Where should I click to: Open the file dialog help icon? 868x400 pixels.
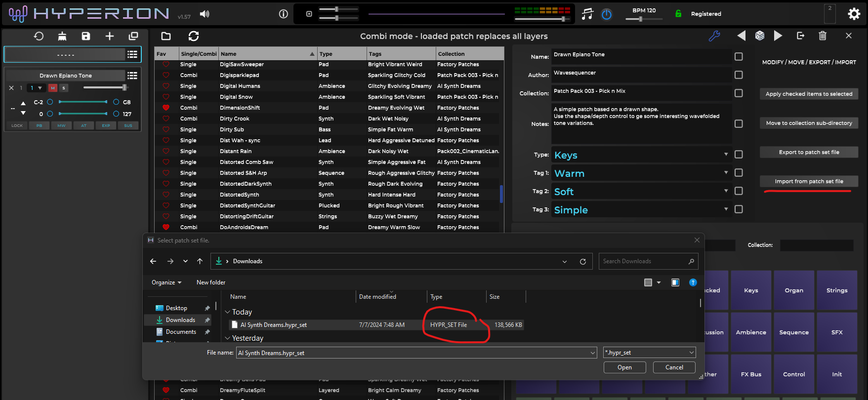click(x=693, y=282)
